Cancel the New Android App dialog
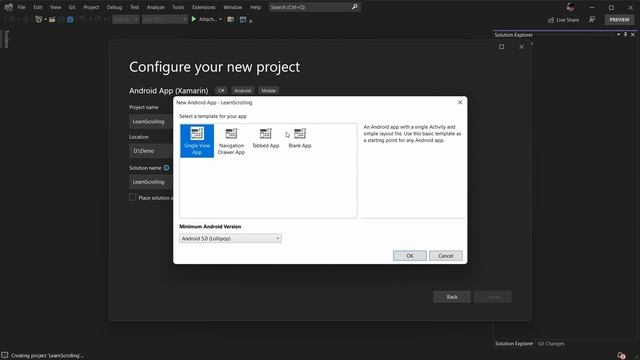 pyautogui.click(x=445, y=256)
